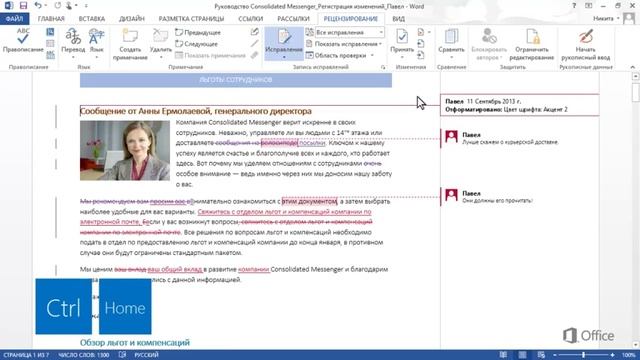The image size is (640, 360).
Task: Open the thesaurus icon in Правописание group
Action: 50,44
